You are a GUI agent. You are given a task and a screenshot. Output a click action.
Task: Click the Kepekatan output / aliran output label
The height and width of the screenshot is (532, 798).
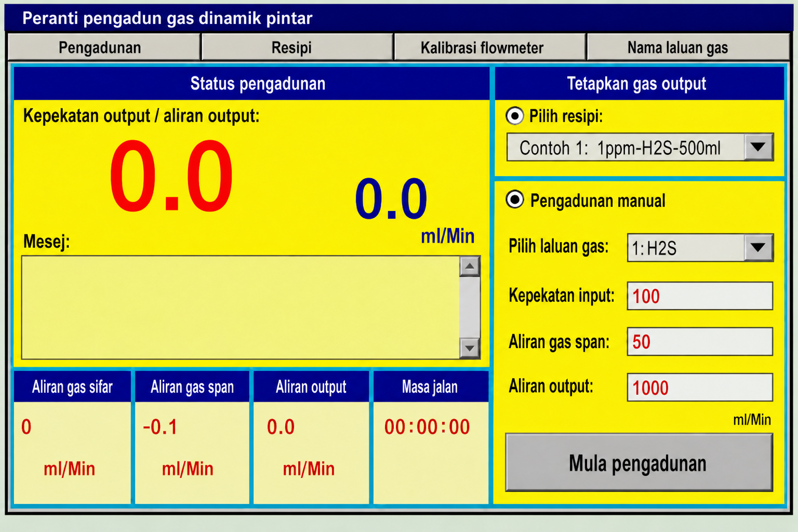[x=141, y=116]
